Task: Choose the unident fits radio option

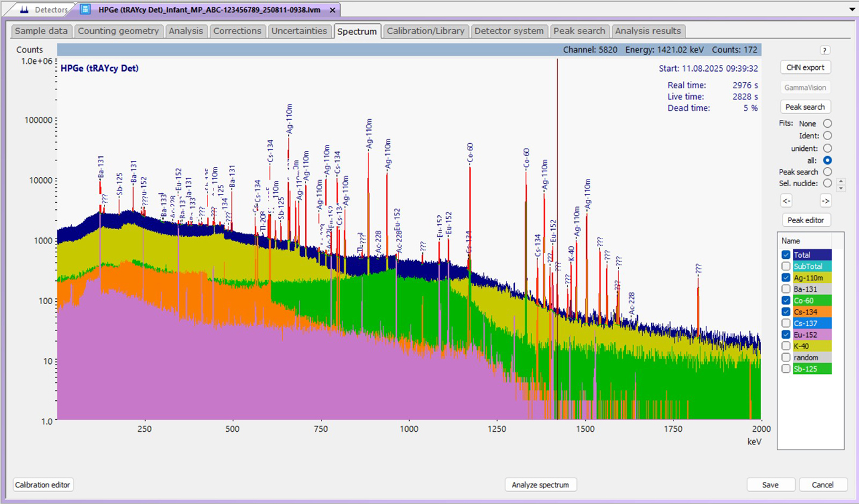Action: (x=827, y=148)
